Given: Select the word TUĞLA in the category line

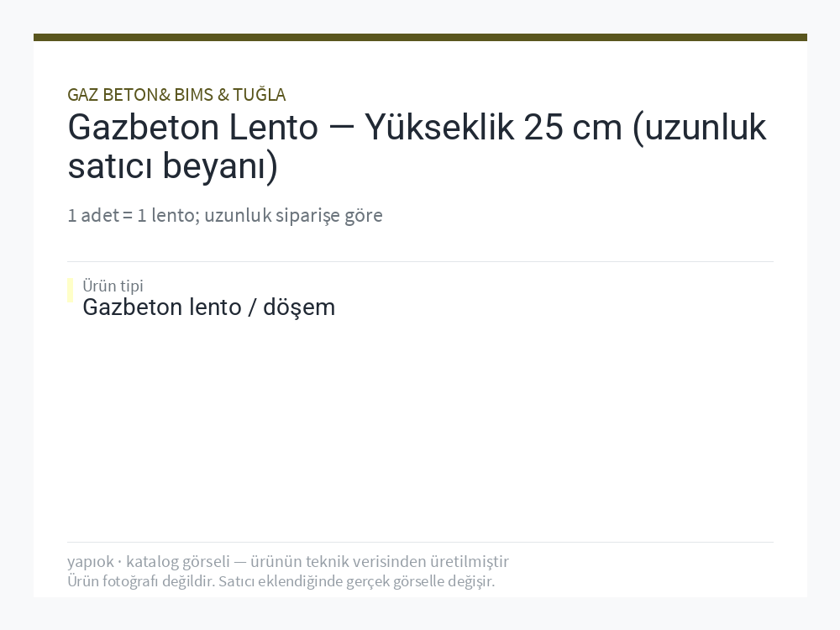Looking at the screenshot, I should 260,95.
